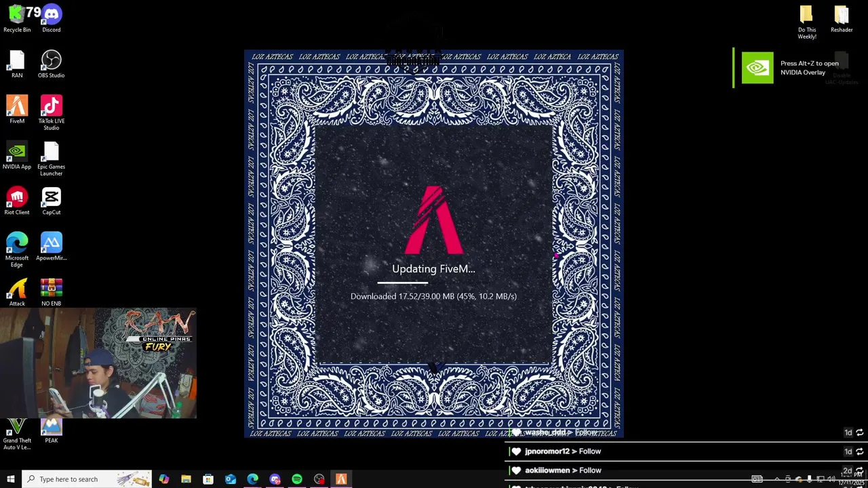Click the "Updating FiveM..." text

pyautogui.click(x=433, y=269)
